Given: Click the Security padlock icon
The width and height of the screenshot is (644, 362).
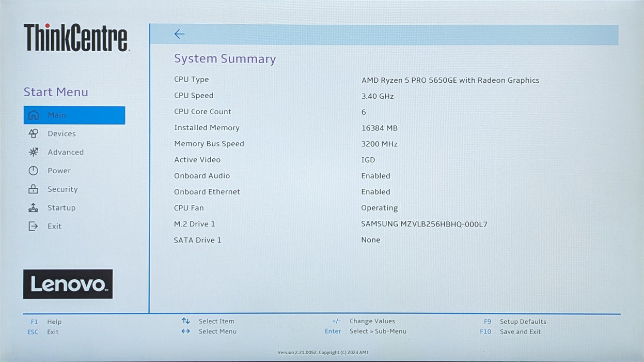Looking at the screenshot, I should click(34, 189).
